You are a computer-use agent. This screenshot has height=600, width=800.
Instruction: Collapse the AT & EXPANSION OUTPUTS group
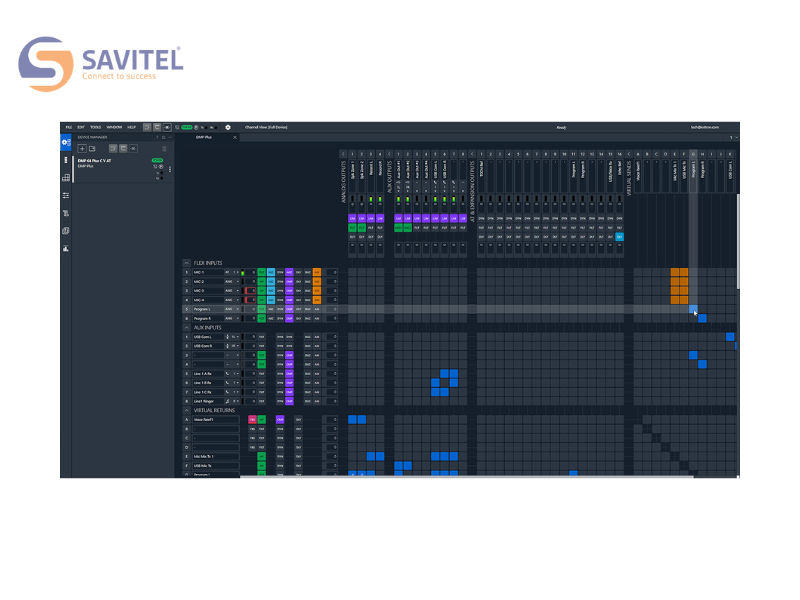pos(472,154)
